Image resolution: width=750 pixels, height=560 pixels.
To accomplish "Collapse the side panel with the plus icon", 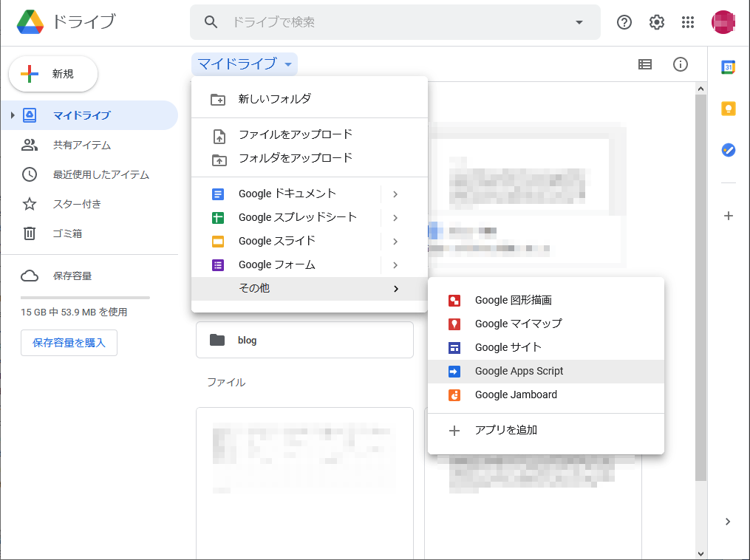I will click(x=728, y=216).
